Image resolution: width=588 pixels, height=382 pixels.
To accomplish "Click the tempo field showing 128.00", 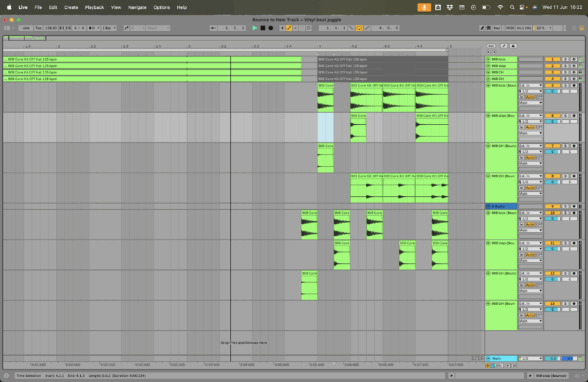I will 51,28.
